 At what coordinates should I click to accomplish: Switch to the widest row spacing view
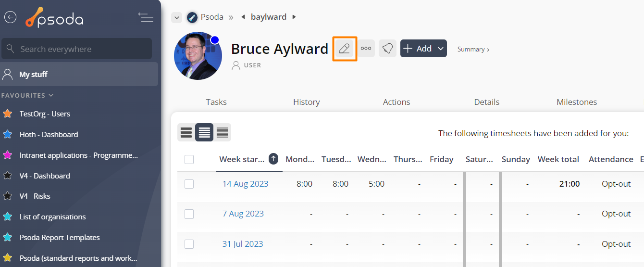pos(186,132)
